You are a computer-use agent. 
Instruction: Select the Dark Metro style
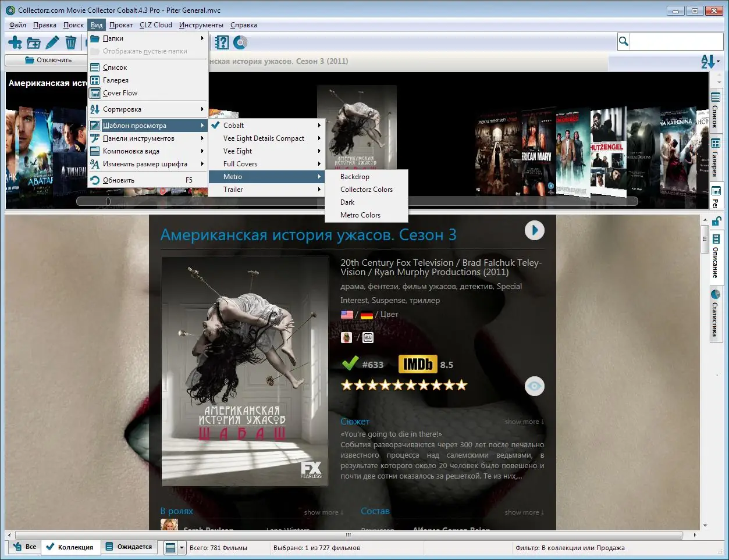(x=367, y=202)
